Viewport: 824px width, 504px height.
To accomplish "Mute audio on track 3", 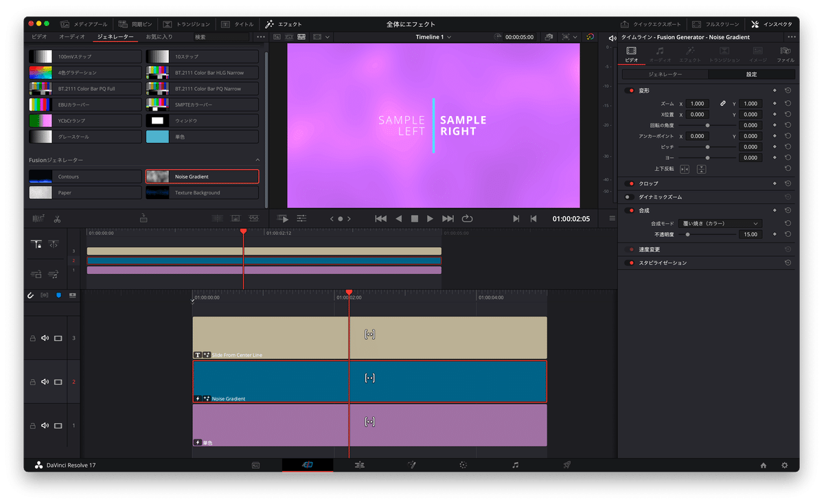I will point(45,338).
